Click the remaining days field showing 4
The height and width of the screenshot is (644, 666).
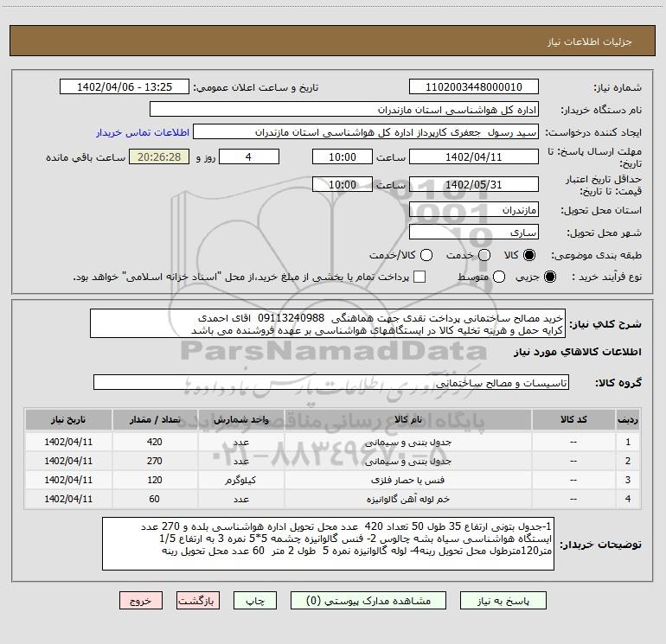pyautogui.click(x=249, y=156)
